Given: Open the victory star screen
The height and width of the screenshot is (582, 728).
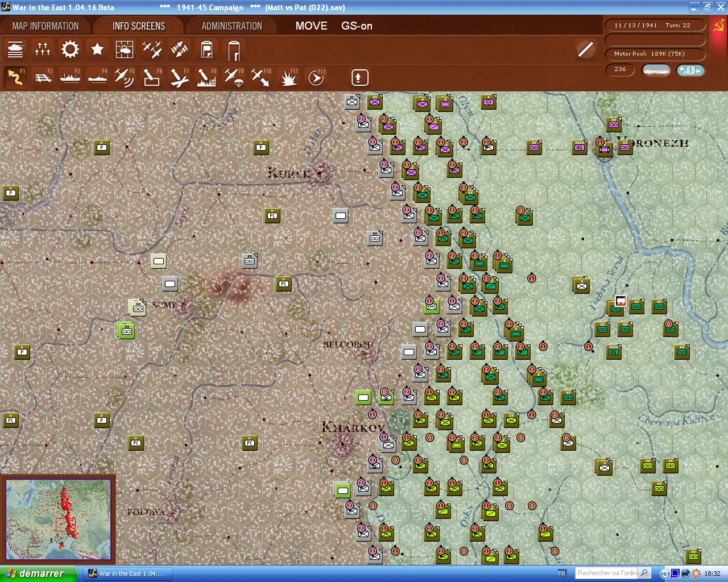Looking at the screenshot, I should 97,49.
